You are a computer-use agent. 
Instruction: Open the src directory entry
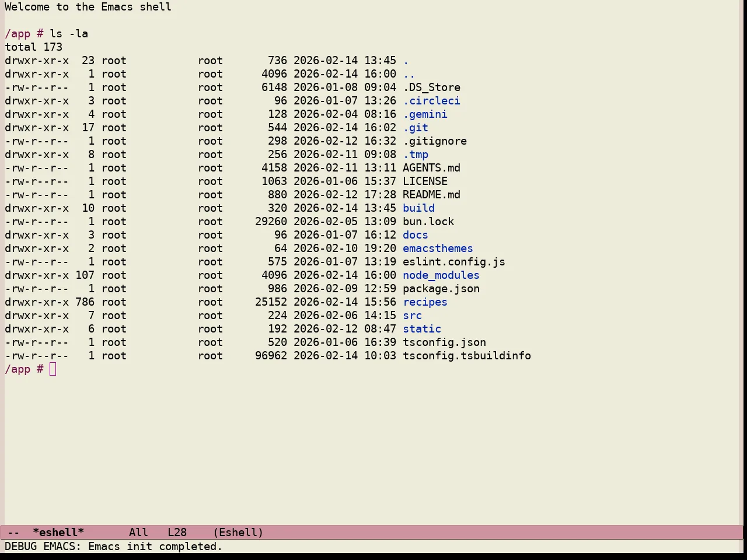pyautogui.click(x=412, y=316)
